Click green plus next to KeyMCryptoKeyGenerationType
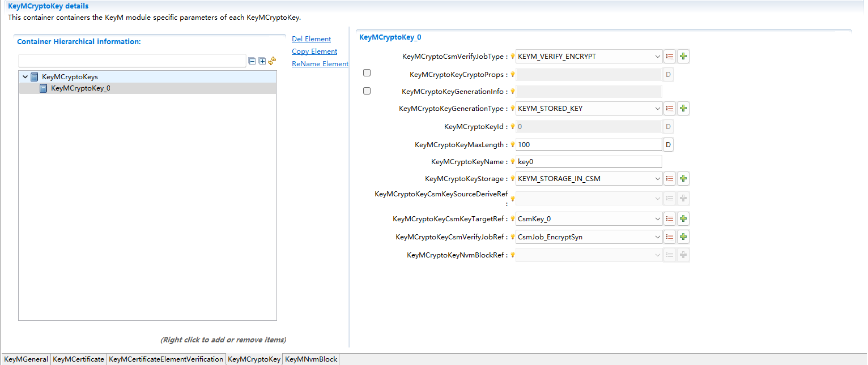 [683, 109]
